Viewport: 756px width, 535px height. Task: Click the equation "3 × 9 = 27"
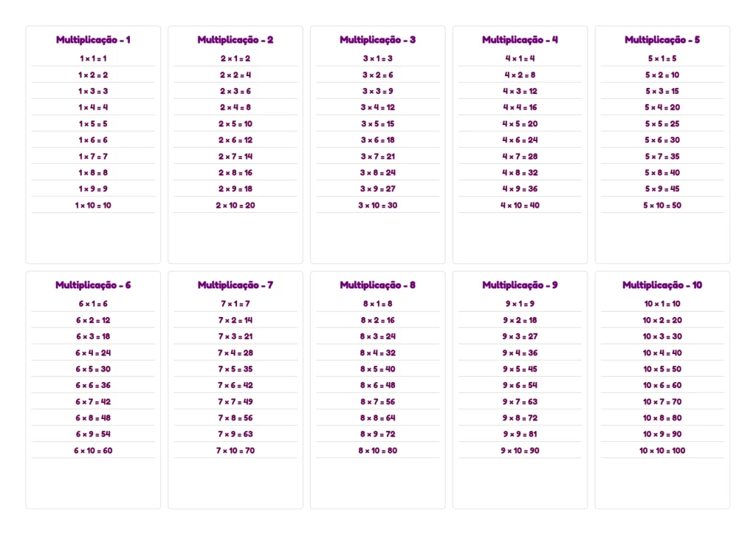click(x=378, y=189)
